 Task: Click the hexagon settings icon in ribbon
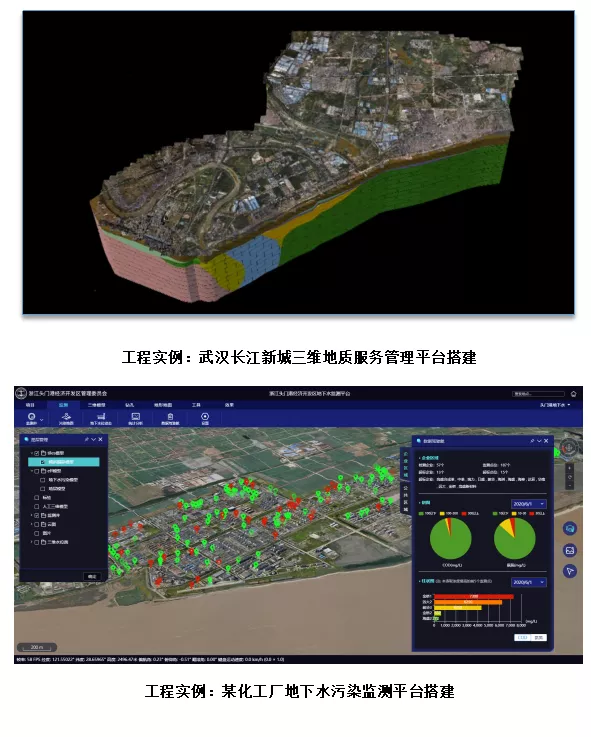pos(205,418)
